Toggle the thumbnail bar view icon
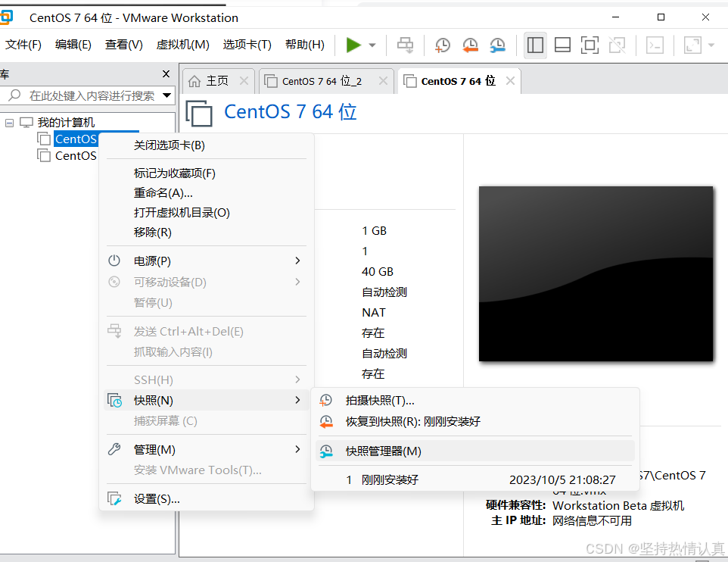The height and width of the screenshot is (562, 728). coord(563,45)
